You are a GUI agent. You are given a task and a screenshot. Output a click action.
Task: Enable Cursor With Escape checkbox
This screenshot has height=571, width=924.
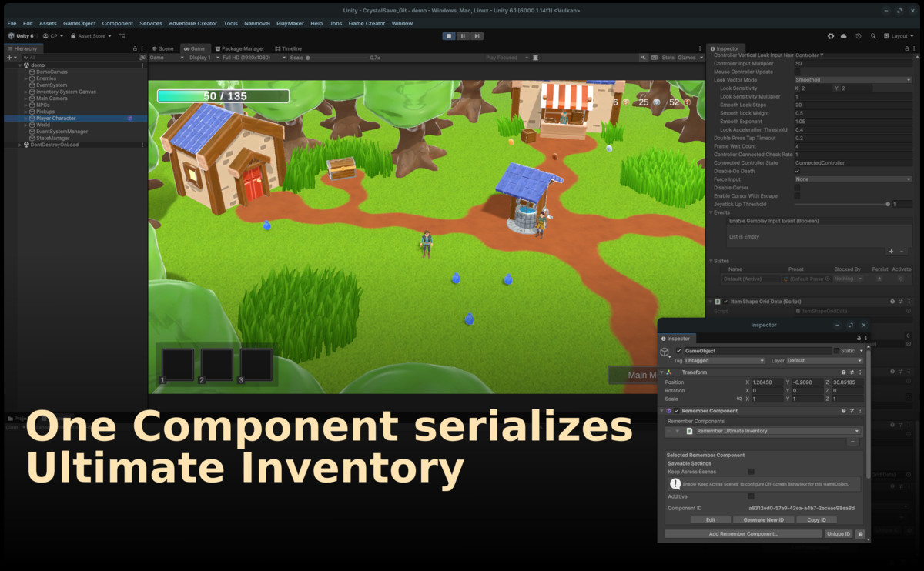pos(798,196)
